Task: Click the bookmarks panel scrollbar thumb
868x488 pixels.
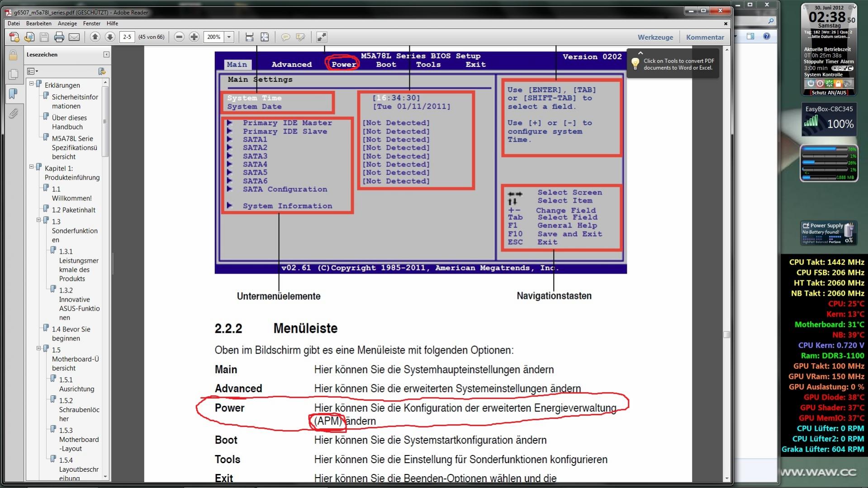Action: point(105,122)
